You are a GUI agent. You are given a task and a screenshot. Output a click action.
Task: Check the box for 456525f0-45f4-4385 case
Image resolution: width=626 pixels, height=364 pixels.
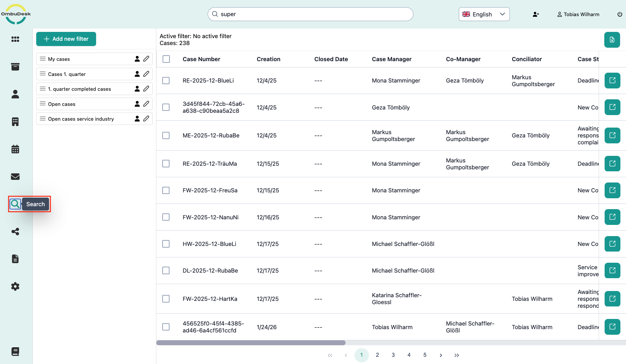click(x=166, y=327)
